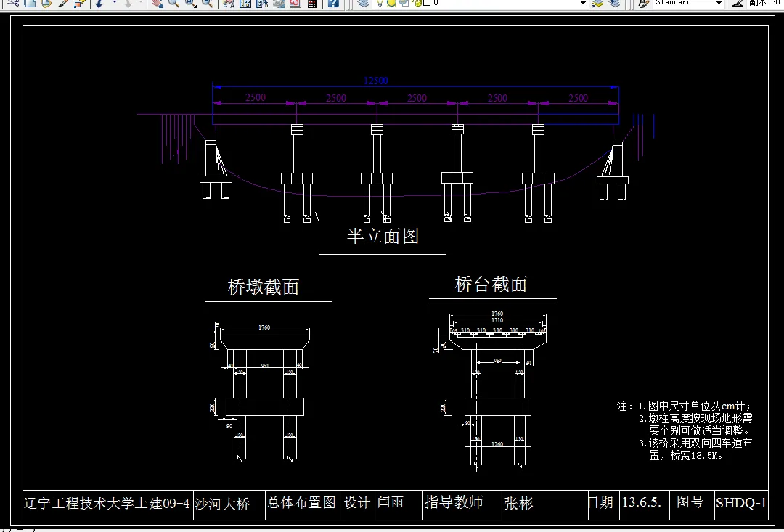
Task: Select drawing number SHDQ-1
Action: pyautogui.click(x=741, y=502)
